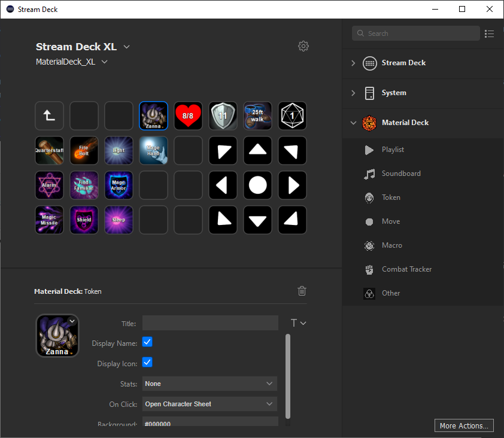
Task: Click the d20 dice key showing 1
Action: (292, 115)
